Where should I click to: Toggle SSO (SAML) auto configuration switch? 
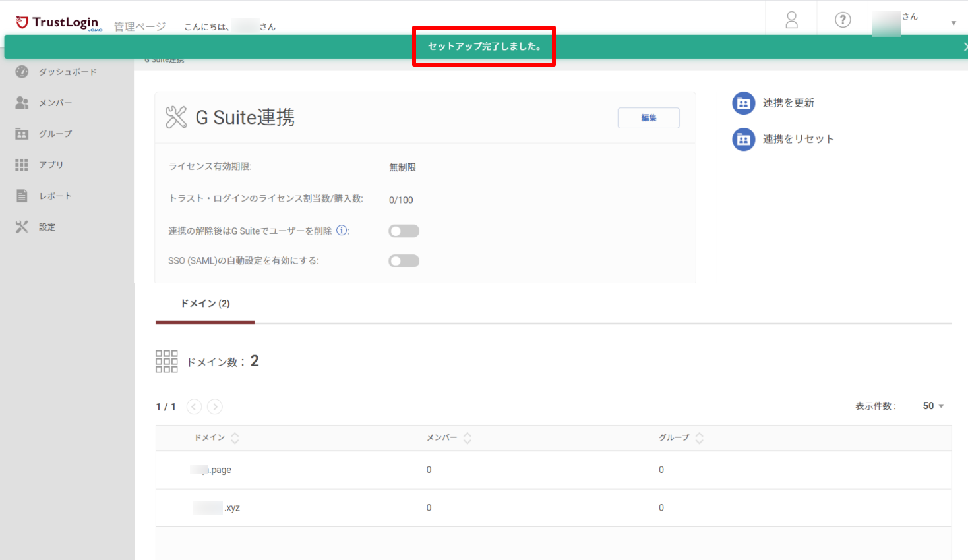pyautogui.click(x=404, y=261)
